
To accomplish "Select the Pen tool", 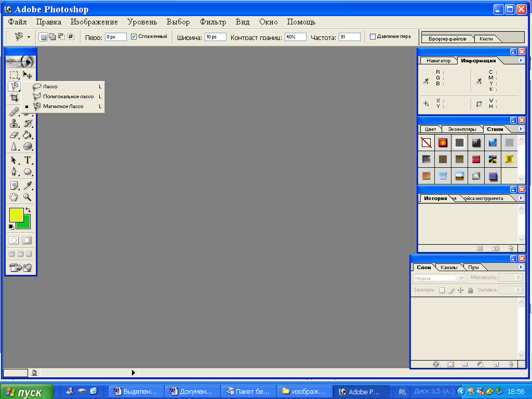I will click(x=14, y=171).
